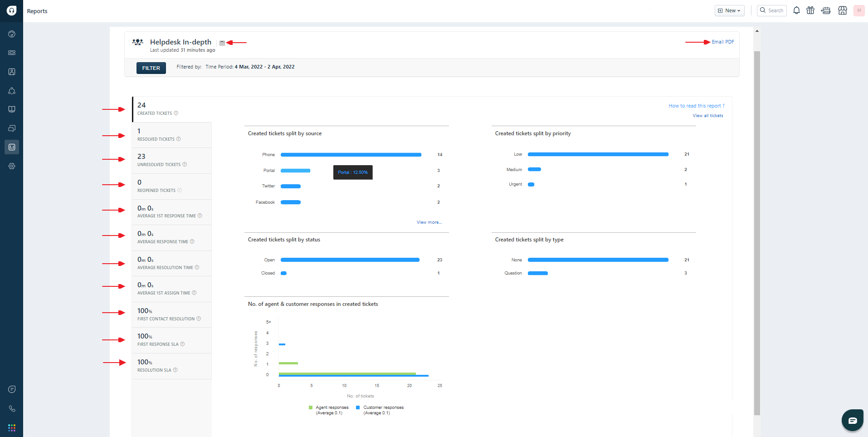Click the Closed status bar
868x437 pixels.
[284, 273]
